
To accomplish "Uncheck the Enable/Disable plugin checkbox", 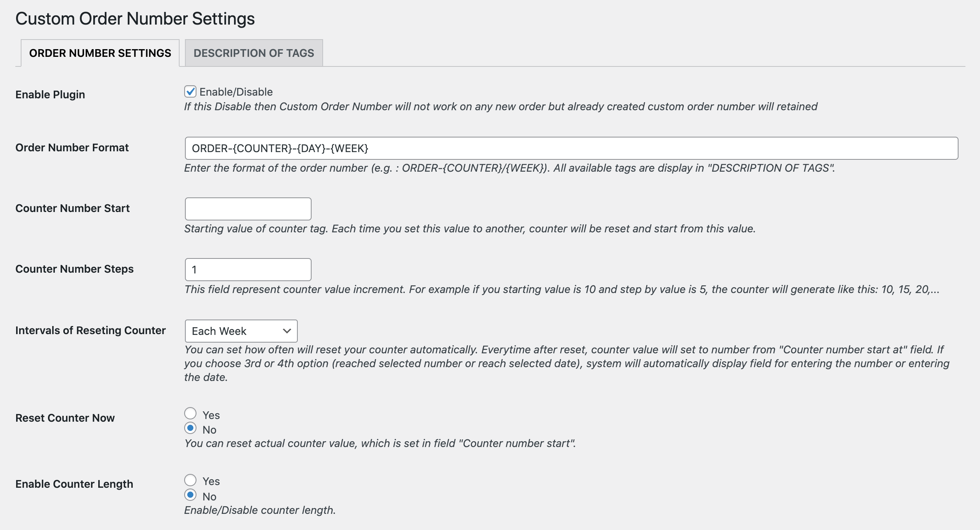I will (190, 91).
